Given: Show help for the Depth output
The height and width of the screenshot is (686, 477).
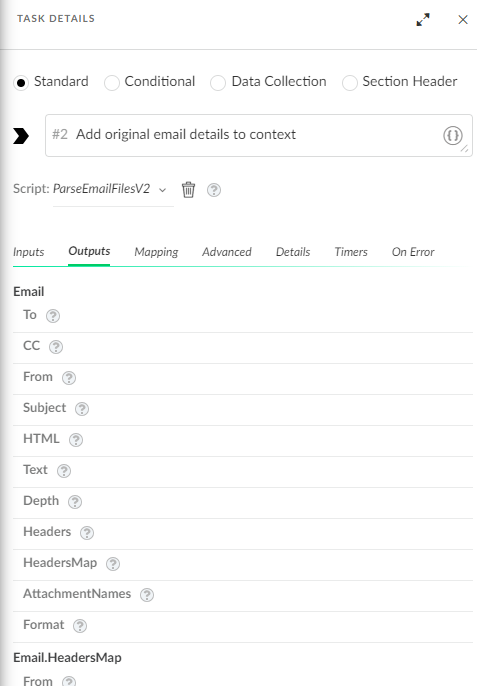Looking at the screenshot, I should coord(75,502).
